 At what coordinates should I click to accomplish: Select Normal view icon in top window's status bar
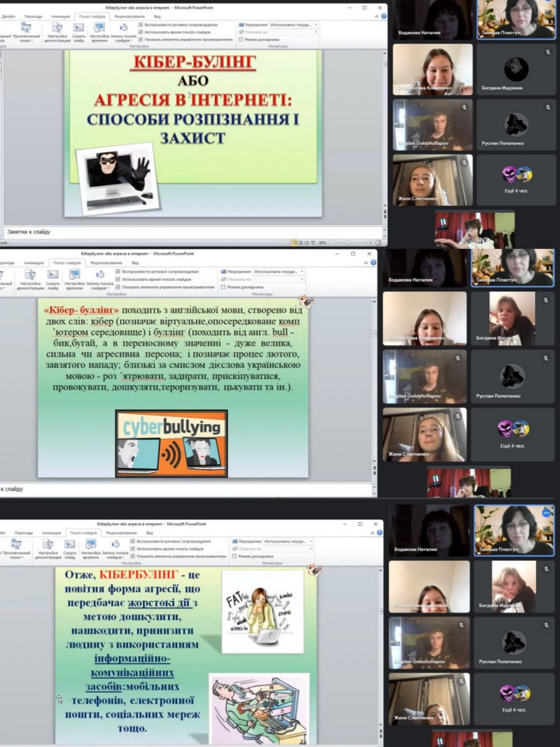(x=294, y=243)
